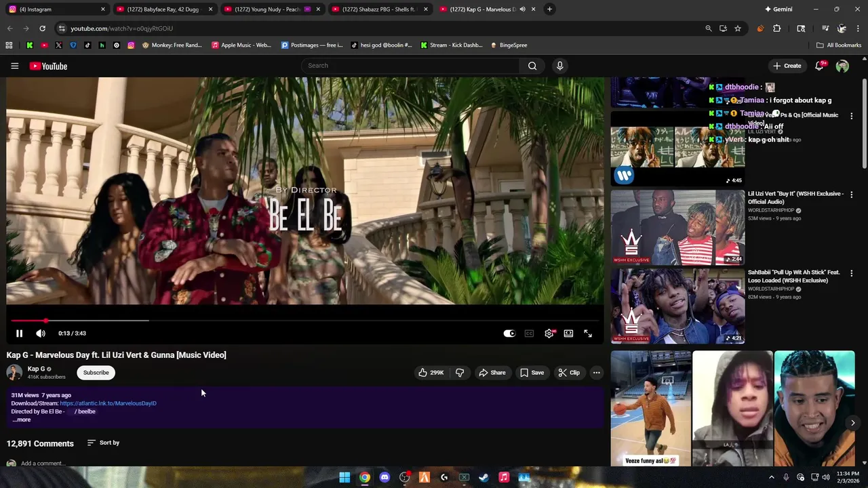Screen dimensions: 868x488
Task: Open Discord from the taskbar
Action: pyautogui.click(x=384, y=477)
